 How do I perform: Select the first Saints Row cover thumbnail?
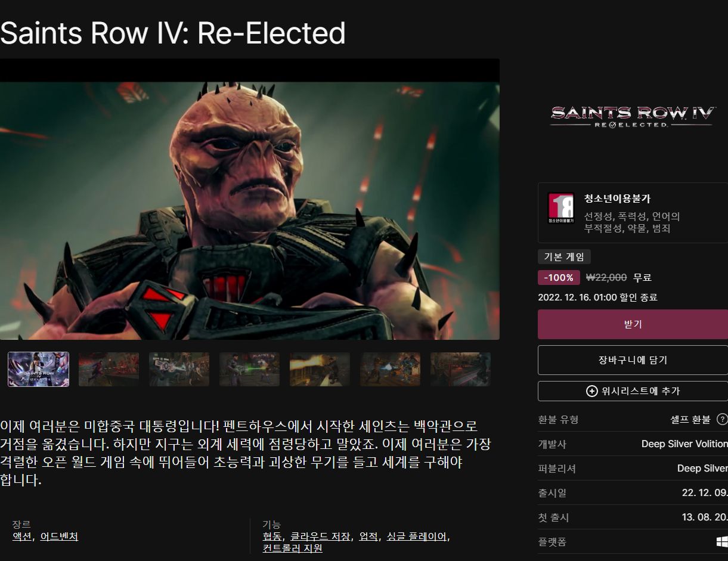(38, 369)
